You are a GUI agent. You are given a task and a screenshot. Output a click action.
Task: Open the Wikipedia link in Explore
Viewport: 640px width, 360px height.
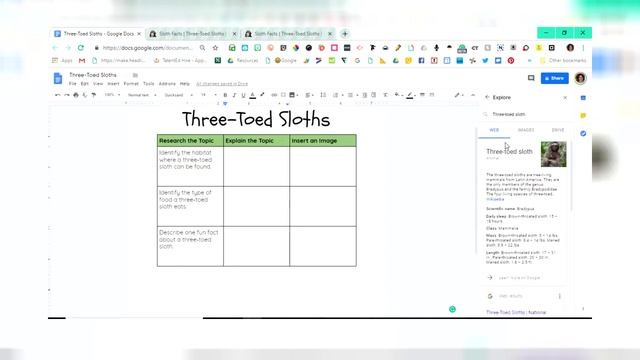tap(495, 199)
